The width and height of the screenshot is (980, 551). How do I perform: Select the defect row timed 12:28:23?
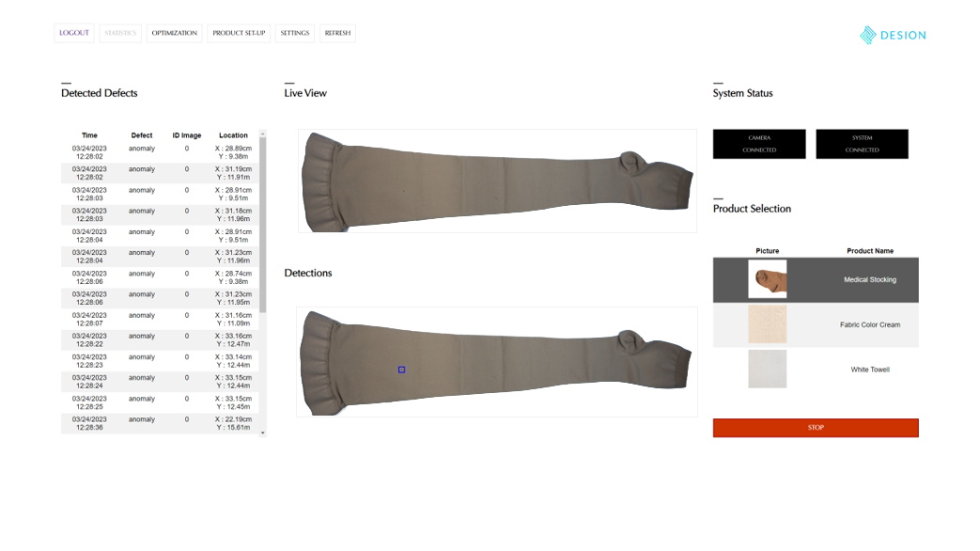pyautogui.click(x=160, y=361)
